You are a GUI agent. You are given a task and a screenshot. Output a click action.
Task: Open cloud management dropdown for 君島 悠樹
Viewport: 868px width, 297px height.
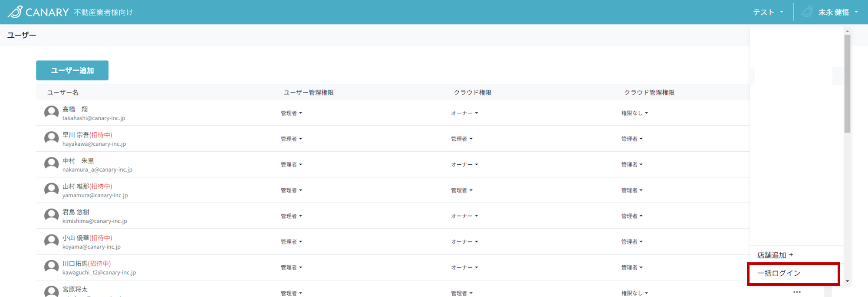(632, 216)
